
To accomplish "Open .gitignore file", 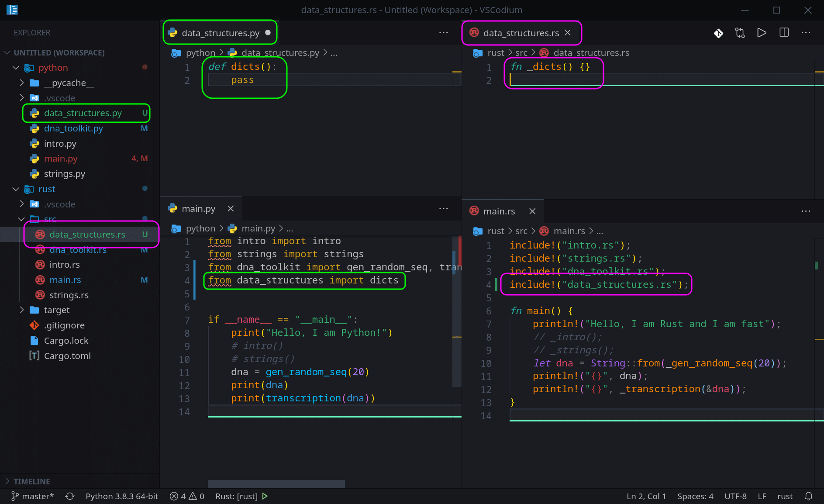I will 64,325.
